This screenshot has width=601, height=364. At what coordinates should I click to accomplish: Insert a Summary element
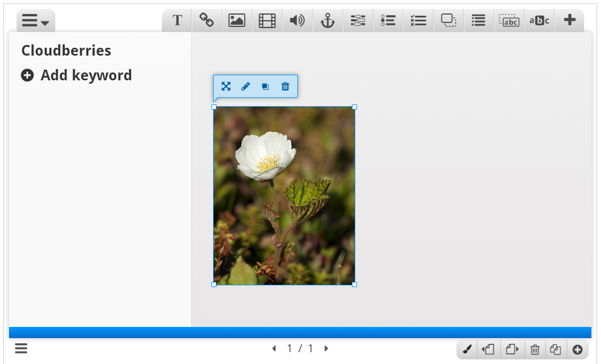479,20
